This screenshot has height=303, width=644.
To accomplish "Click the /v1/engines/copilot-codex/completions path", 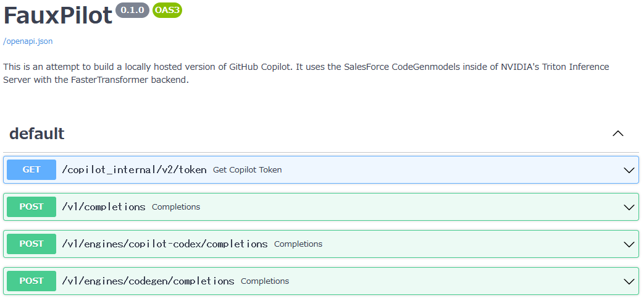I will point(165,244).
